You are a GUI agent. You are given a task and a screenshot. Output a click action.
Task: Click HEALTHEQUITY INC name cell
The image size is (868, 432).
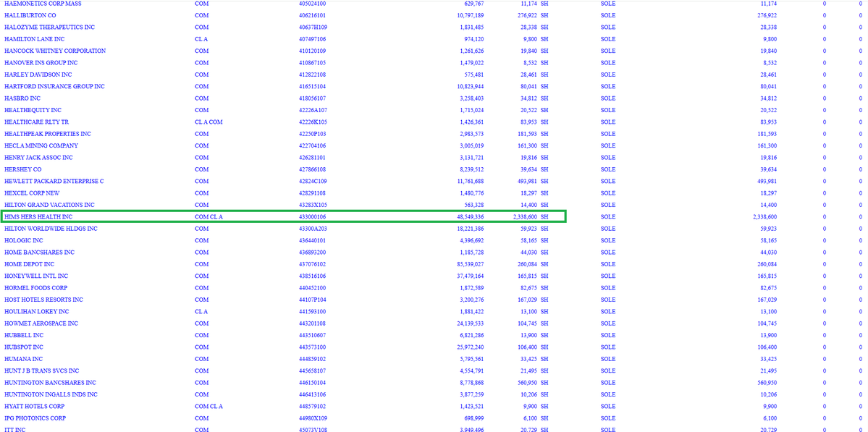33,111
